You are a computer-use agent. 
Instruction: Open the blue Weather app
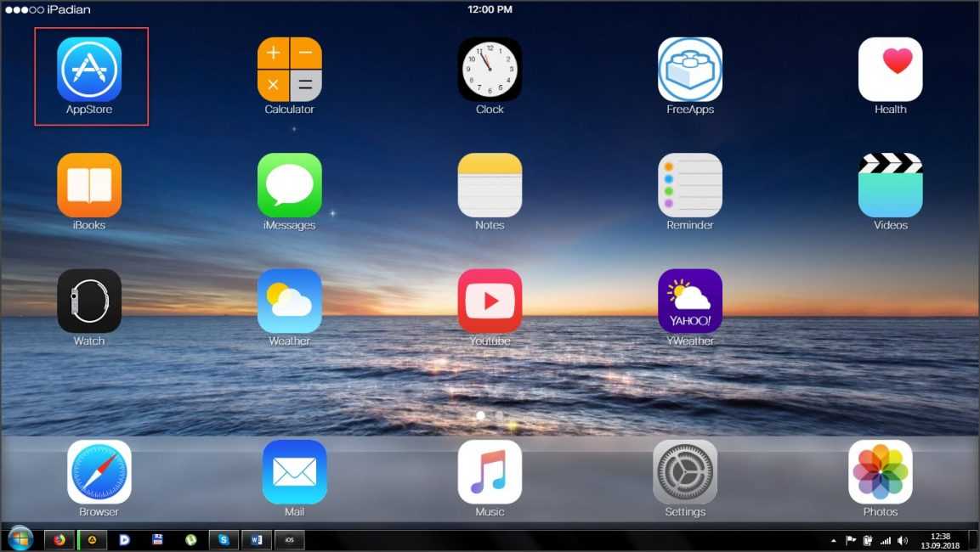pyautogui.click(x=290, y=301)
